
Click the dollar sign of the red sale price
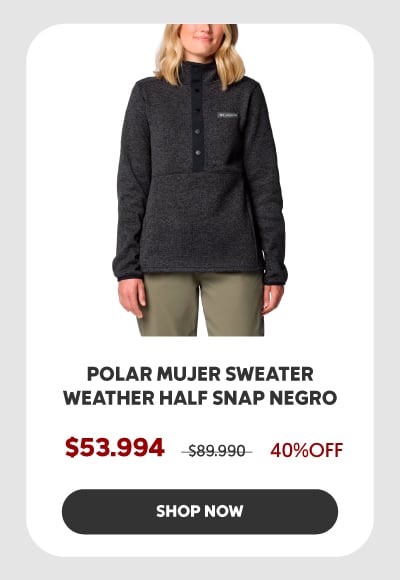pyautogui.click(x=71, y=447)
